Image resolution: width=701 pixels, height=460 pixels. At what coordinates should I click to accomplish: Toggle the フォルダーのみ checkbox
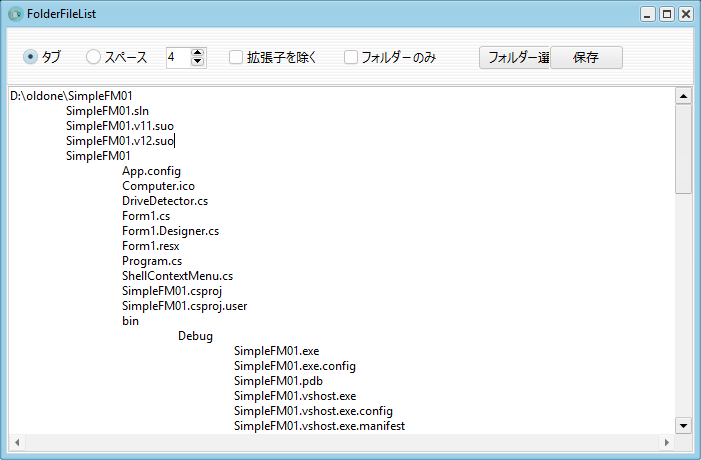351,57
